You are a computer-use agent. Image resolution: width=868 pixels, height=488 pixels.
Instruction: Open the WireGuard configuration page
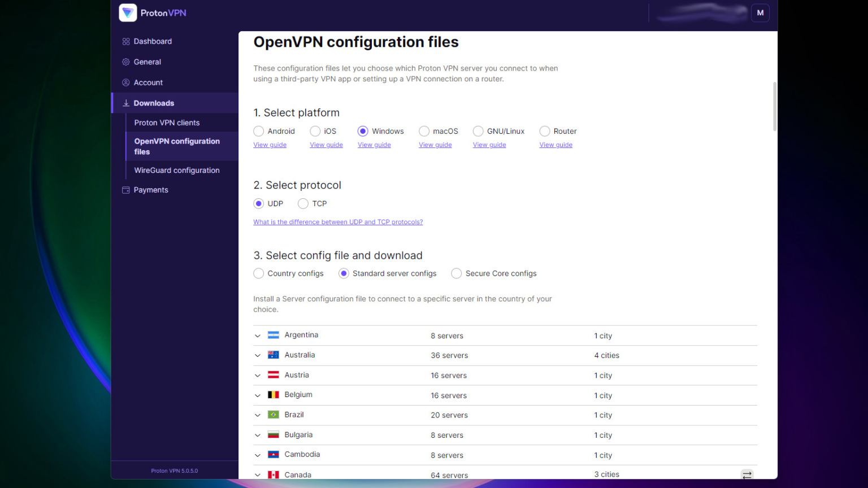tap(177, 170)
